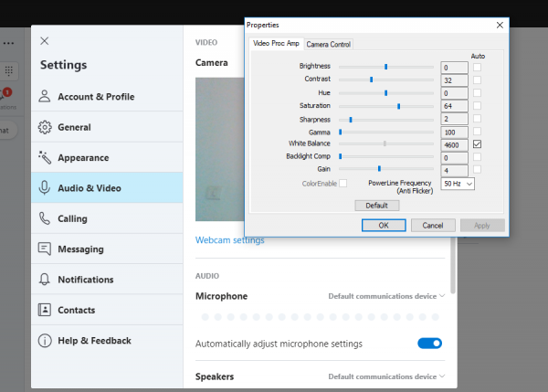Enable Auto checkbox for Contrast
The image size is (548, 392).
(x=477, y=80)
